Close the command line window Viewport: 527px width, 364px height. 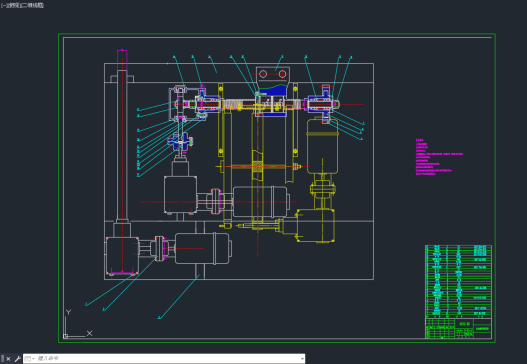8,359
